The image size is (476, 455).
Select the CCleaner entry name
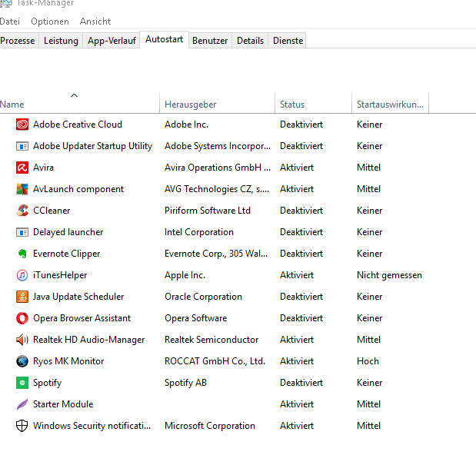pyautogui.click(x=52, y=211)
